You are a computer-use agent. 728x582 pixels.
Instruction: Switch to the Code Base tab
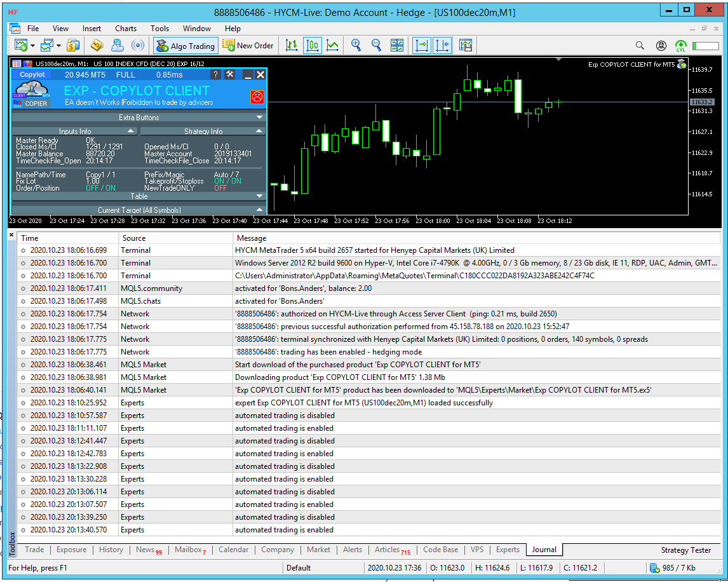pyautogui.click(x=440, y=550)
